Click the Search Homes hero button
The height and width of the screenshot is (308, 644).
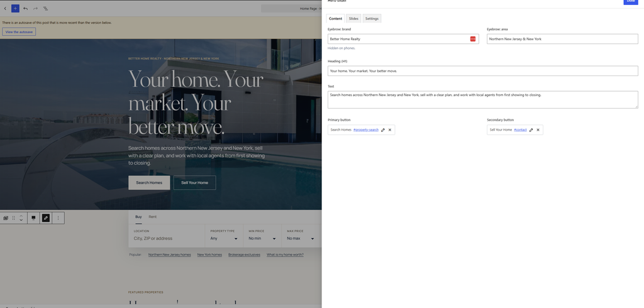coord(149,183)
